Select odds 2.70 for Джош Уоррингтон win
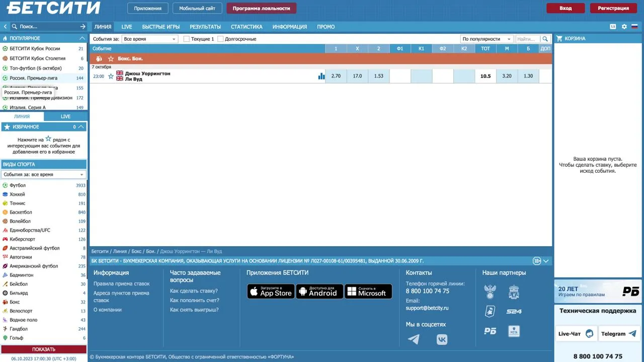This screenshot has width=644, height=362. click(x=336, y=76)
